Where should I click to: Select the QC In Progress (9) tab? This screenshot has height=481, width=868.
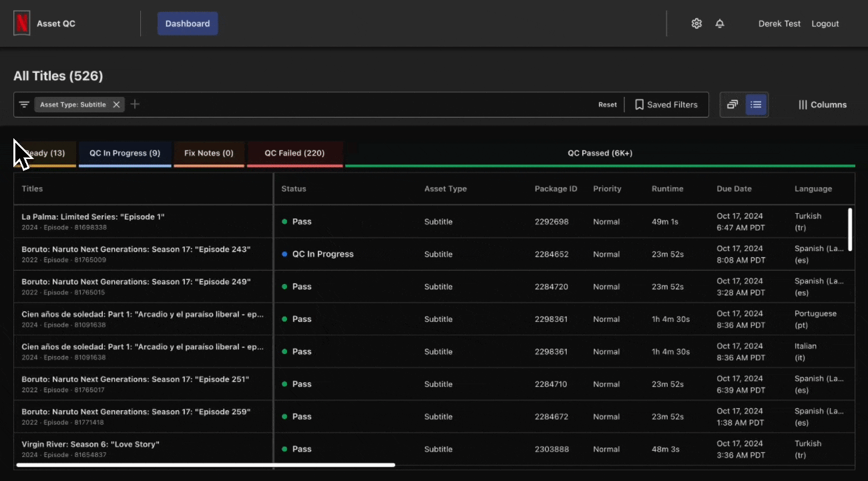point(125,154)
